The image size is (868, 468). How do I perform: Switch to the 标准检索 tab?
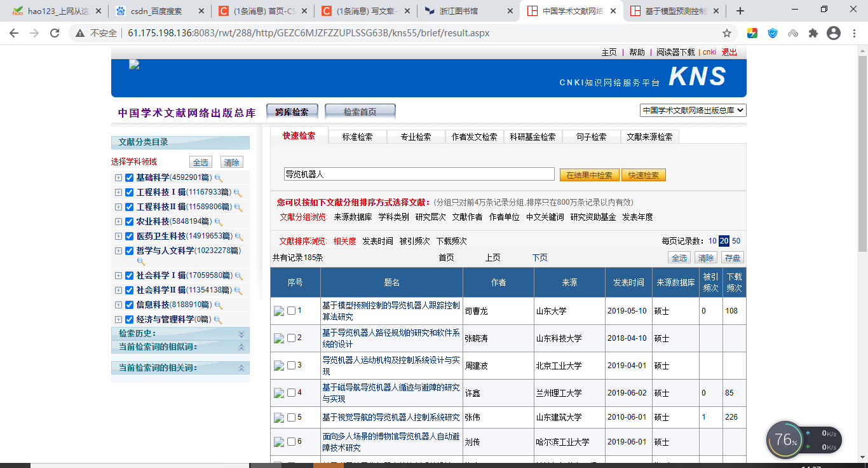click(x=357, y=137)
